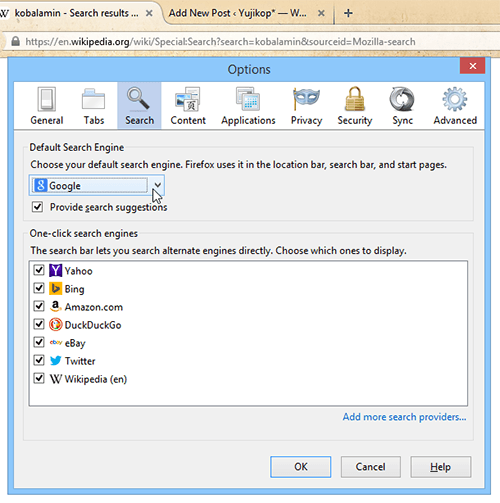Open the Applications options panel
Viewport: 500px width, 503px height.
click(248, 106)
